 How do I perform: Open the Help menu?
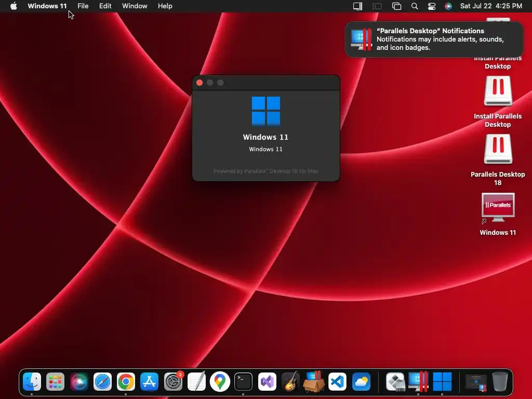[165, 6]
